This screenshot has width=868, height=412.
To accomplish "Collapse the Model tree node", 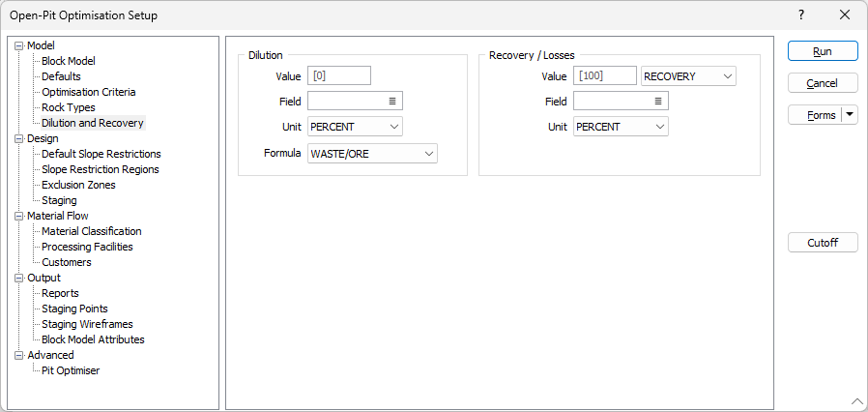I will (x=20, y=46).
